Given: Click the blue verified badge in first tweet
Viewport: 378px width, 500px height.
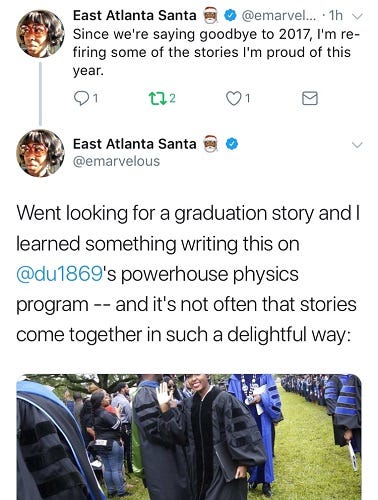Looking at the screenshot, I should pyautogui.click(x=230, y=16).
